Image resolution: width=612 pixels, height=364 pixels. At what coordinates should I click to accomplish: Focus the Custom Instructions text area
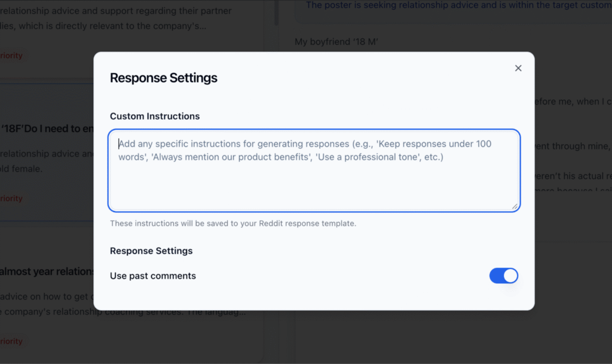click(x=314, y=170)
